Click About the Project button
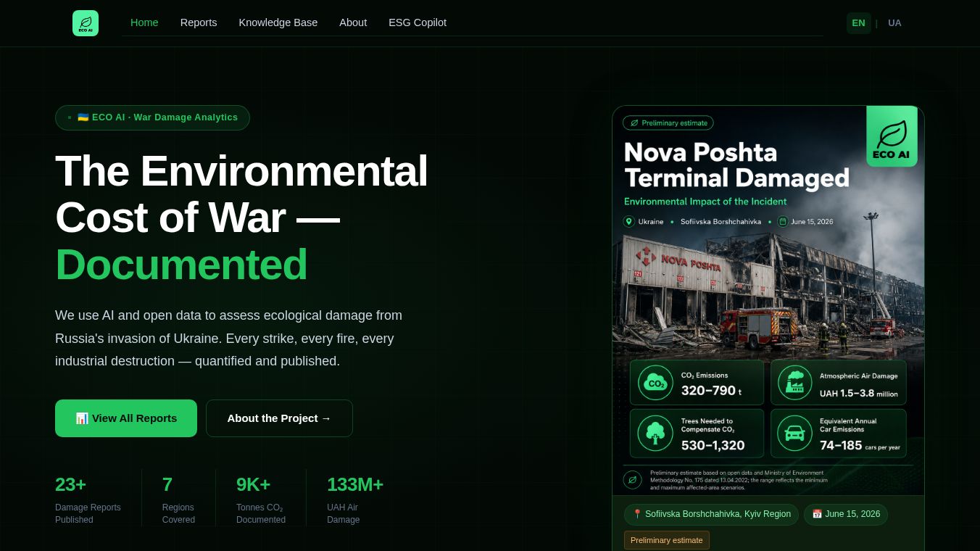This screenshot has width=980, height=551. tap(279, 418)
